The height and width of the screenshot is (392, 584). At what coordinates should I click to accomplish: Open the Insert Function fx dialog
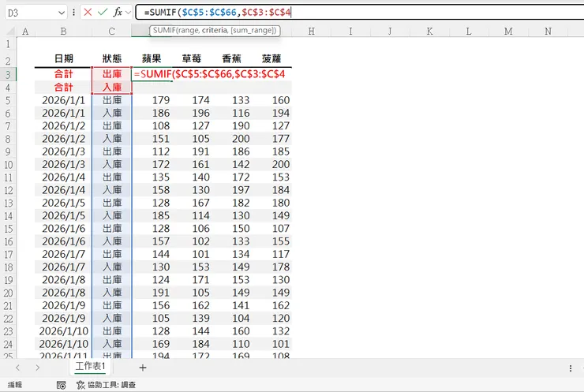[118, 13]
